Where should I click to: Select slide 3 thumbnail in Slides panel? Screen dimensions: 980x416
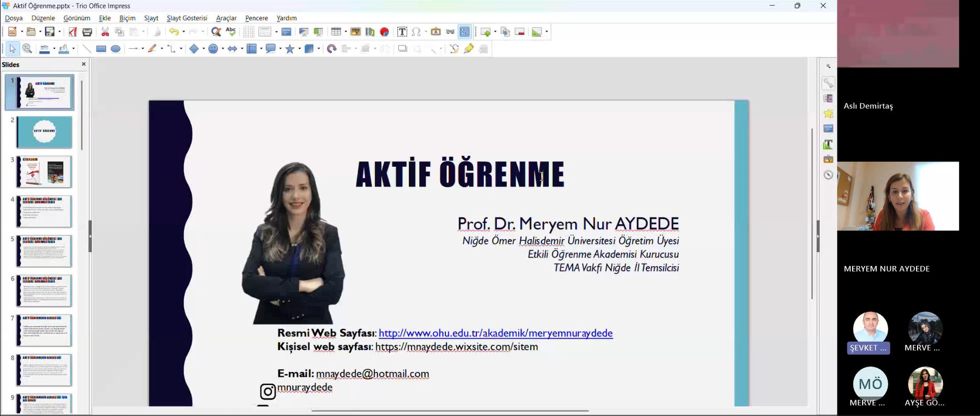(x=44, y=172)
